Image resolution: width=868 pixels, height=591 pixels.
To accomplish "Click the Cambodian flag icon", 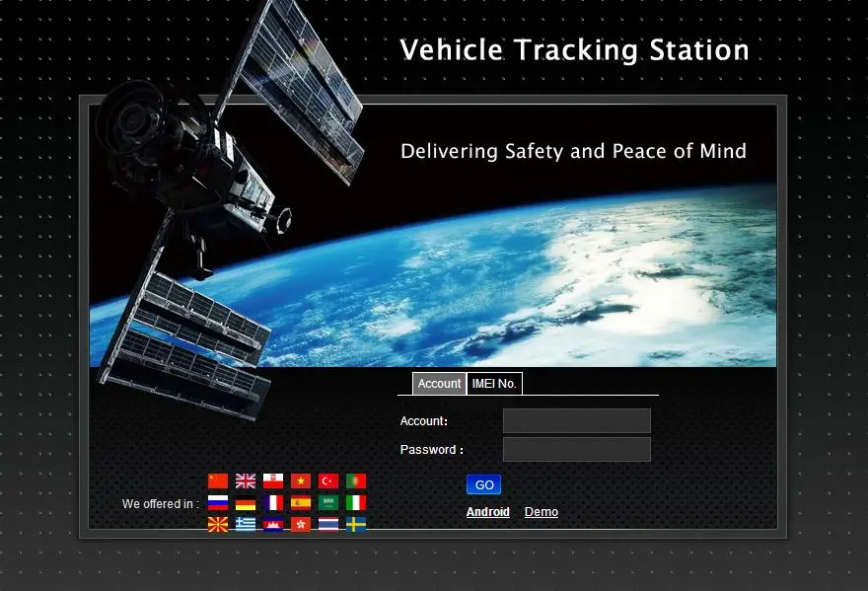I will [x=273, y=524].
